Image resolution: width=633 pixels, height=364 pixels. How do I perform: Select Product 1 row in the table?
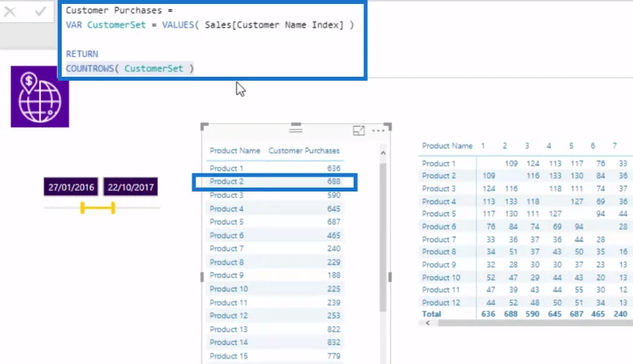click(275, 169)
